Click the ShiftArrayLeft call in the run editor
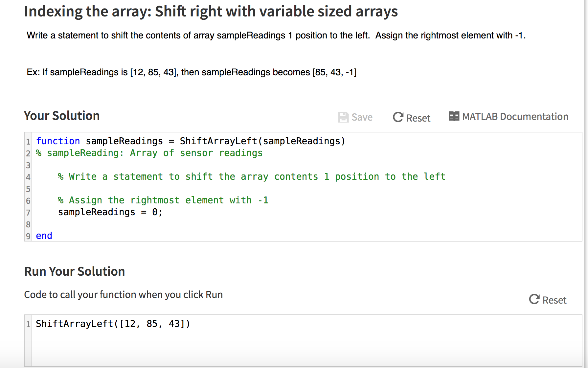Screen dimensions: 588x368 point(112,324)
